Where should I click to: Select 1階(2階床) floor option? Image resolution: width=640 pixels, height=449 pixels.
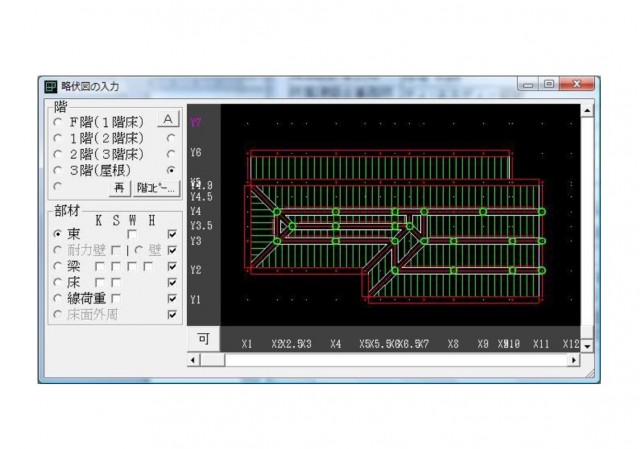[x=57, y=139]
